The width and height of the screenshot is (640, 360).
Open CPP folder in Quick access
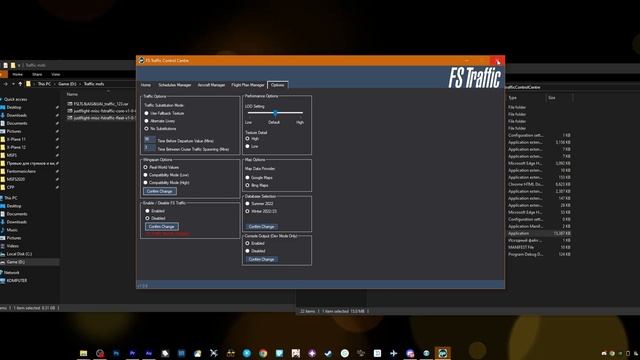[10, 187]
